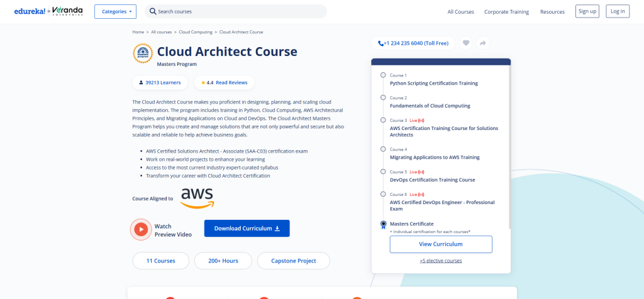Open AWS Certification Training Course for Solutions Architects
Viewport: 644px width, 299px height.
coord(444,132)
